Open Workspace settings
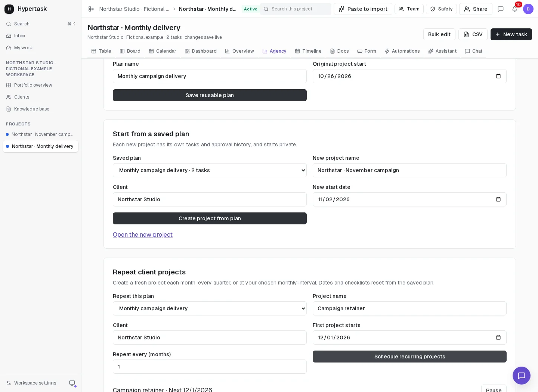538x392 pixels. click(x=31, y=383)
